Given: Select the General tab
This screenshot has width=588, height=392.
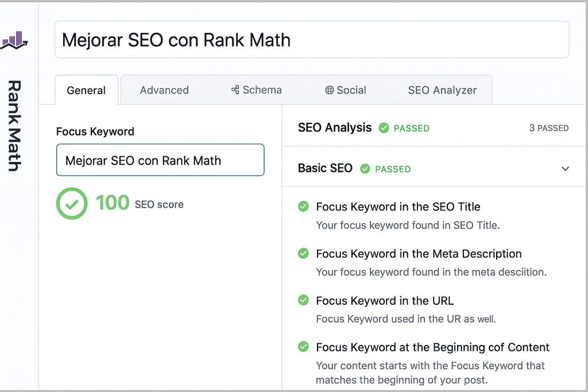Looking at the screenshot, I should [x=86, y=90].
